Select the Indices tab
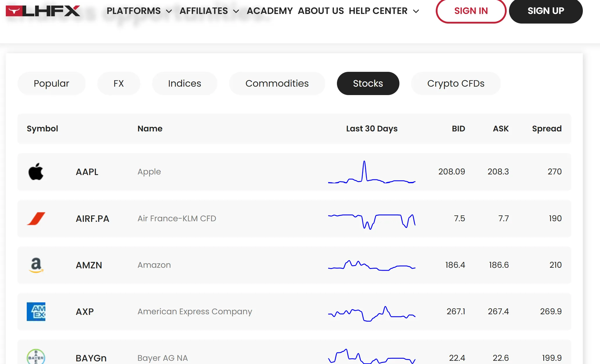Image resolution: width=600 pixels, height=364 pixels. click(x=185, y=83)
